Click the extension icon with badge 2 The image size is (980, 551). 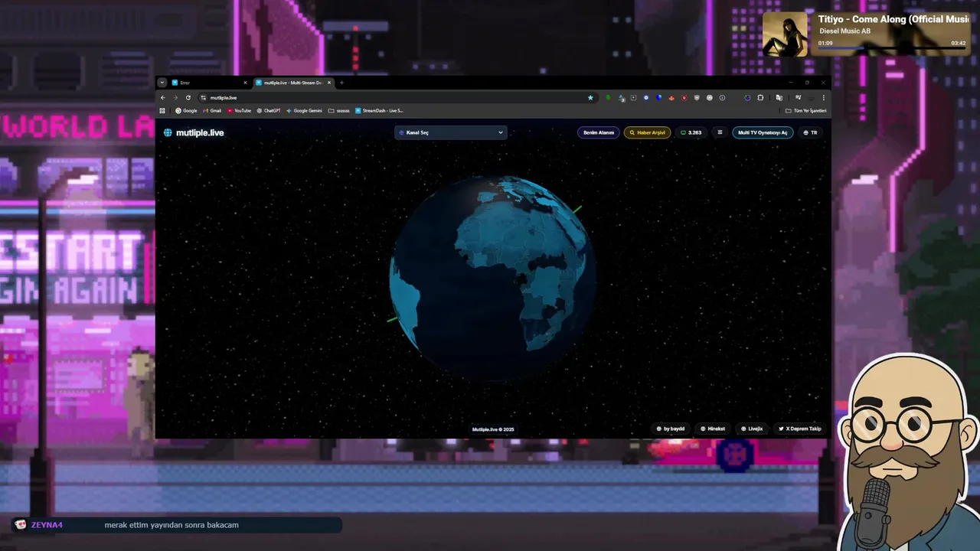622,98
